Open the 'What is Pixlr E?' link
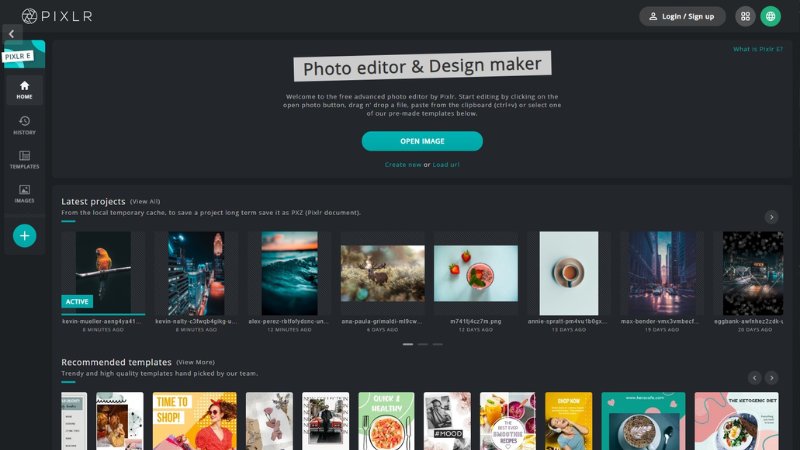This screenshot has width=800, height=450. [x=758, y=49]
